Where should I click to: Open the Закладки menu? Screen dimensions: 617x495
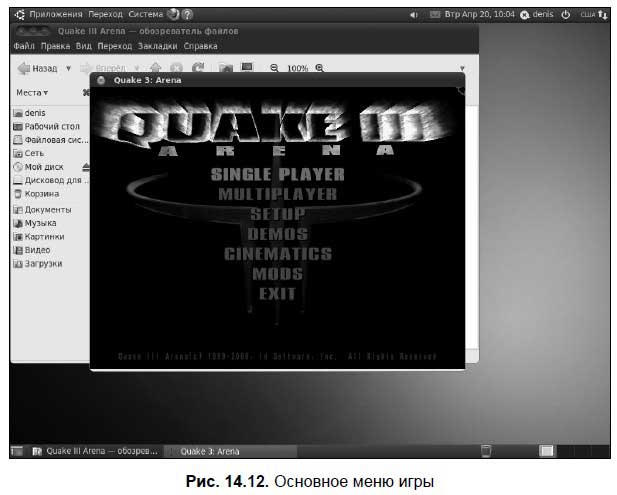point(159,46)
